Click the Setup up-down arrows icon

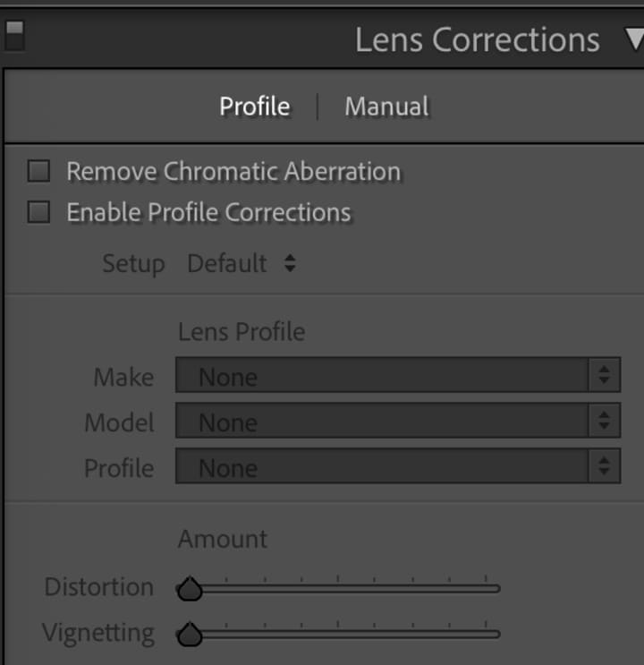click(x=289, y=264)
